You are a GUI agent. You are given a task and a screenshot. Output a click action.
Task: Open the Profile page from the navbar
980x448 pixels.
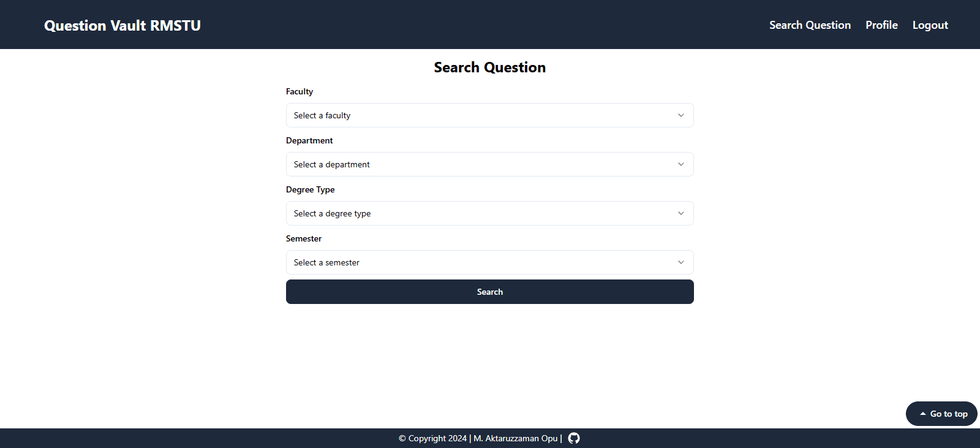881,25
